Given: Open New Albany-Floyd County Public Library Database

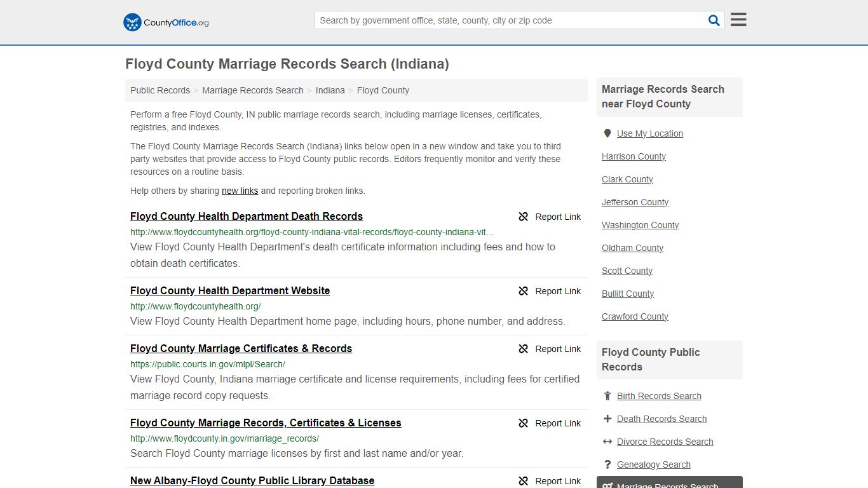Looking at the screenshot, I should click(252, 481).
